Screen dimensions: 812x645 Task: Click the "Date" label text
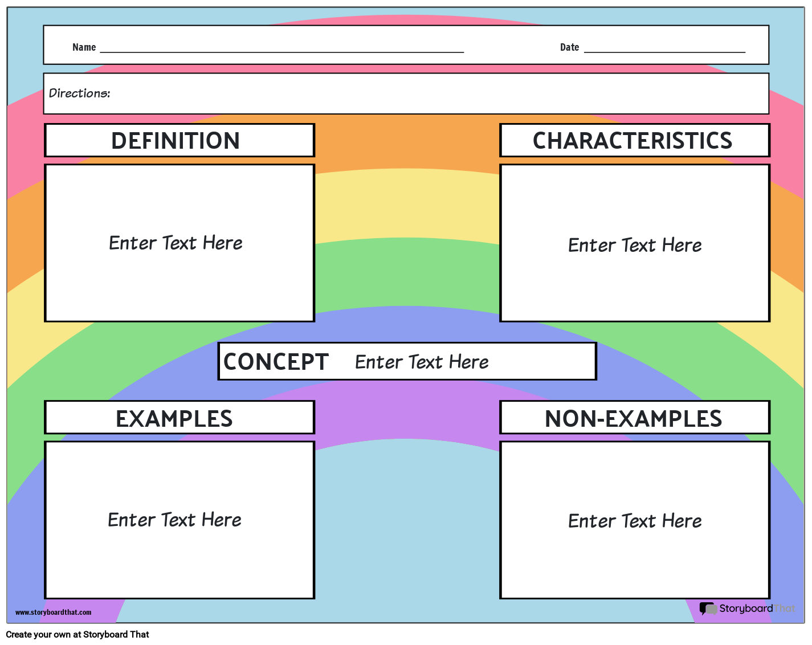[x=569, y=47]
